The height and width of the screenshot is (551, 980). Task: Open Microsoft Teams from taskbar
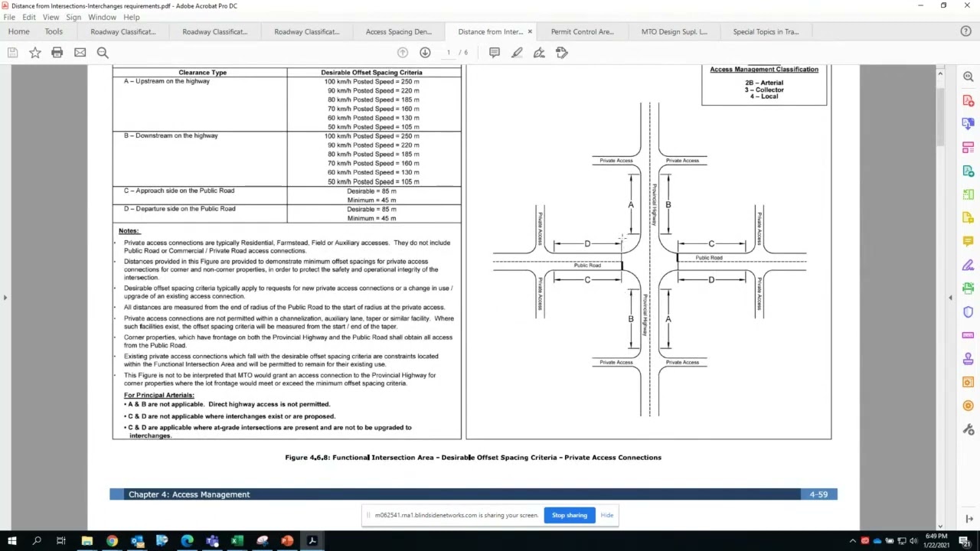212,541
